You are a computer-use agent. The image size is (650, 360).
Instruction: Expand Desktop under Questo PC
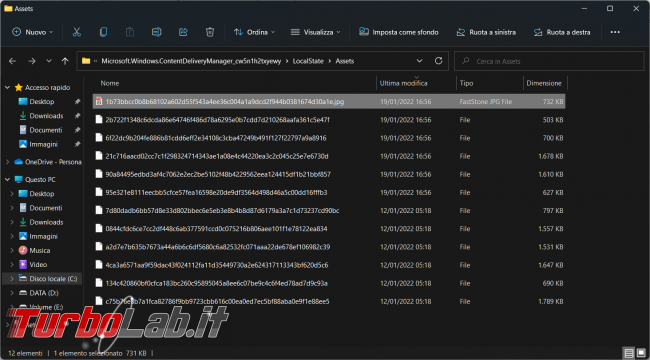tap(12, 194)
